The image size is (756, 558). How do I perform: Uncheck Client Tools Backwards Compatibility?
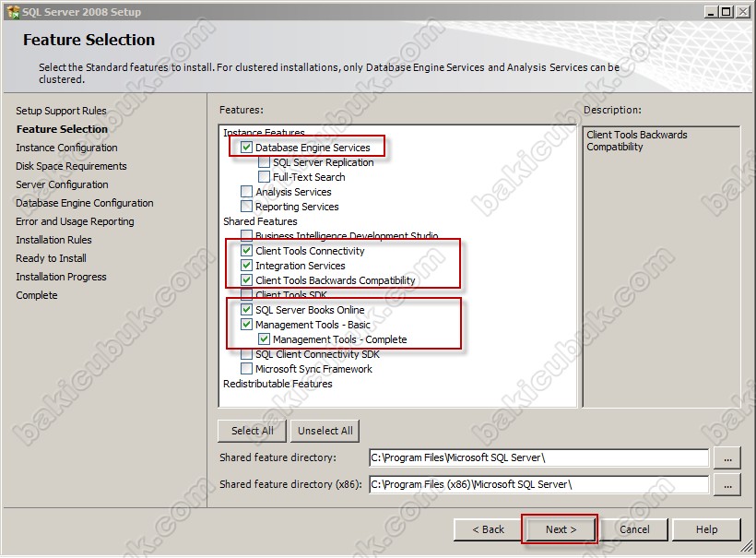pos(246,279)
